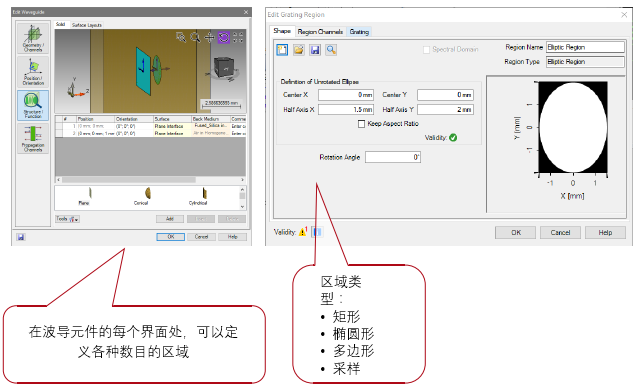
Task: Open the Tools dropdown menu
Action: [68, 219]
